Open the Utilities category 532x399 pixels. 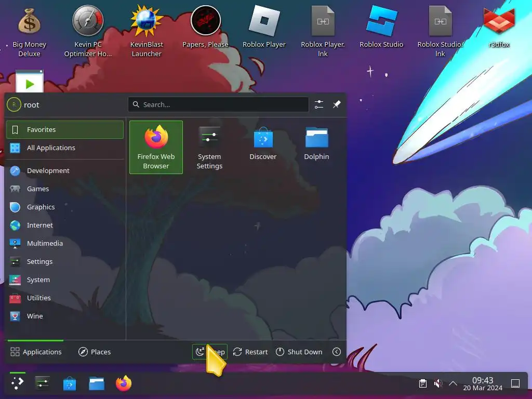[65, 298]
